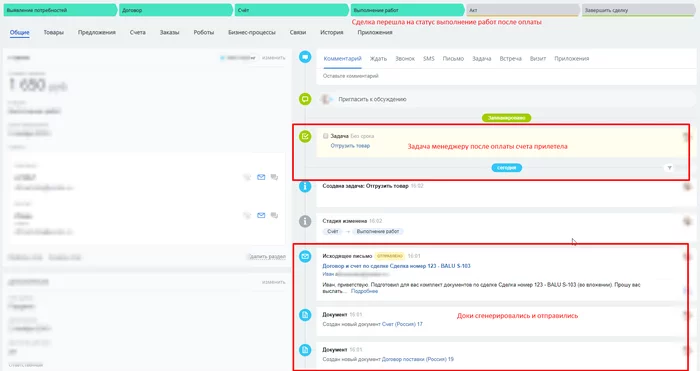This screenshot has height=371, width=700.
Task: Click the Удалить раздел link
Action: [x=267, y=257]
